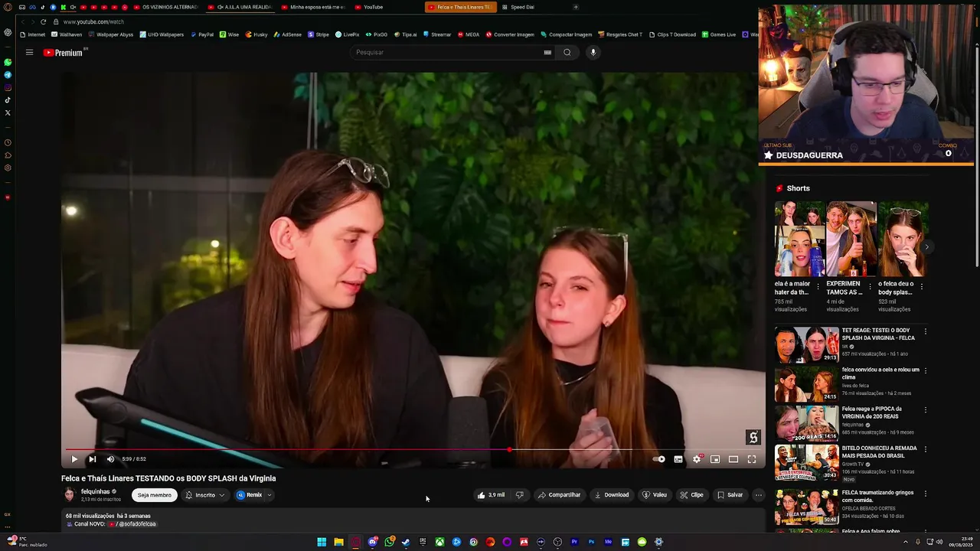Open short 'EXPERIMENTAMOS AS'
This screenshot has height=551, width=980.
(x=851, y=239)
